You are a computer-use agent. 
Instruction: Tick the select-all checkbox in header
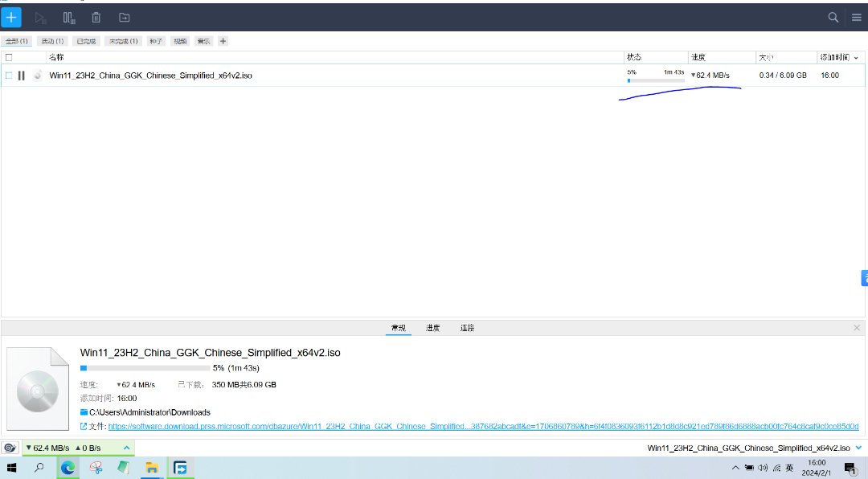[9, 58]
